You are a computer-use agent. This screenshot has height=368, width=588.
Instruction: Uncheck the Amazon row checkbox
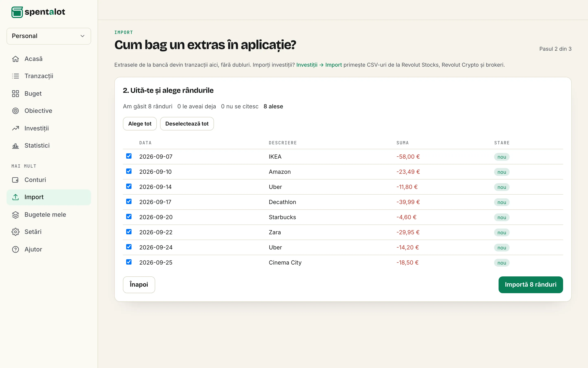[129, 171]
